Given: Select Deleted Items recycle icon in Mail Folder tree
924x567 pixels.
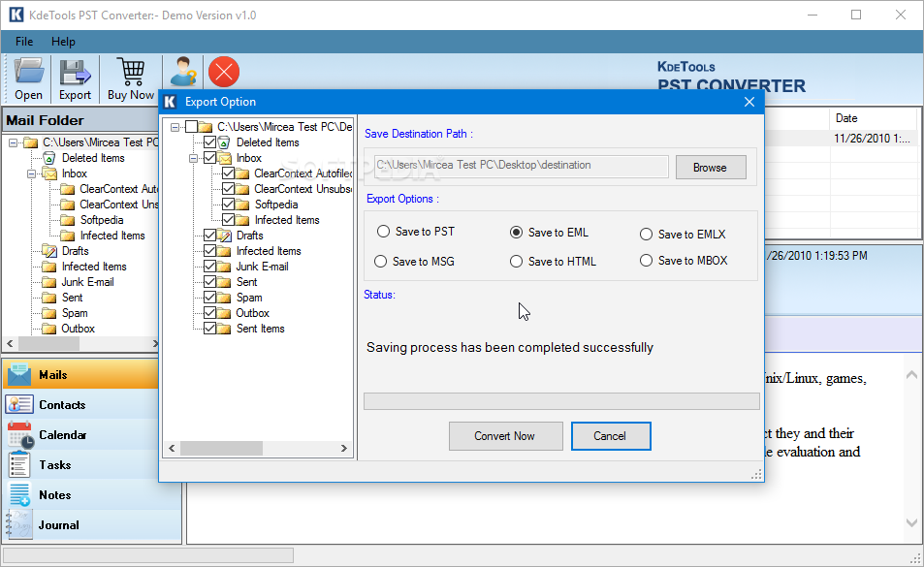Looking at the screenshot, I should [x=49, y=158].
